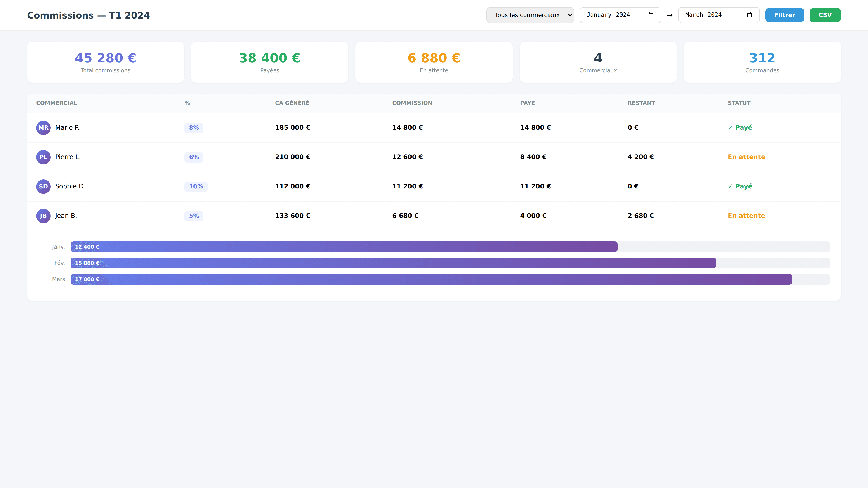Image resolution: width=868 pixels, height=488 pixels.
Task: Export data with the CSV button
Action: (x=825, y=15)
